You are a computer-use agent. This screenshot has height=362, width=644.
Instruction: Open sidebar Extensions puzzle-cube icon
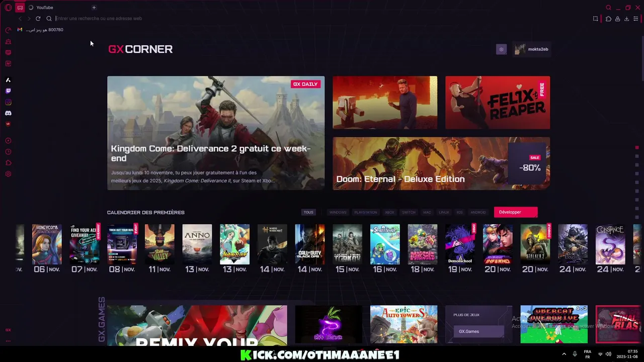(8, 163)
